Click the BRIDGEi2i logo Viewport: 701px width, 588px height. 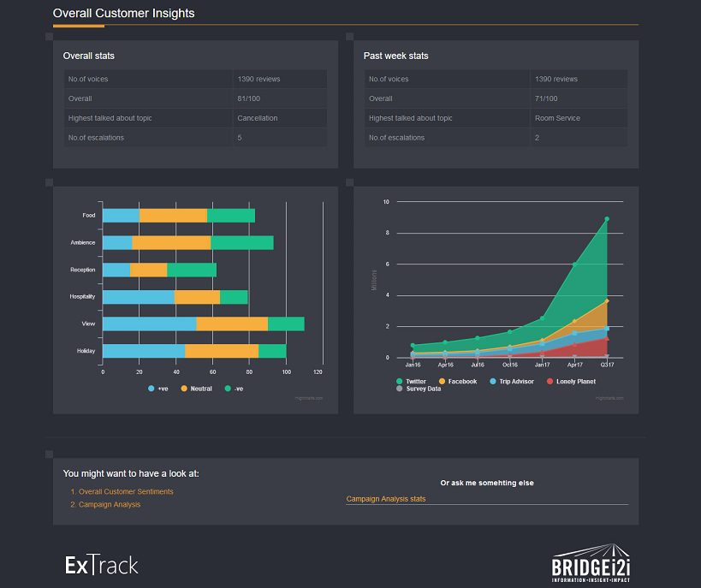[591, 564]
